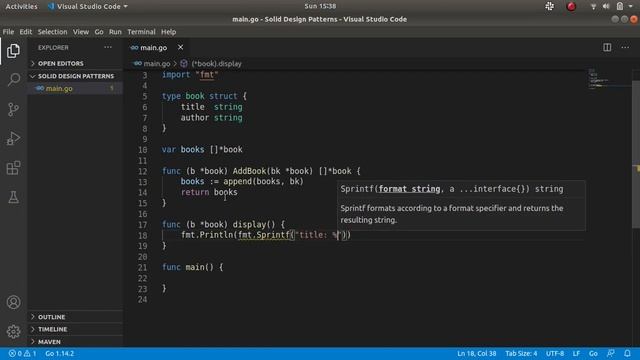640x360 pixels.
Task: Click LF end of line in status bar
Action: tap(576, 353)
